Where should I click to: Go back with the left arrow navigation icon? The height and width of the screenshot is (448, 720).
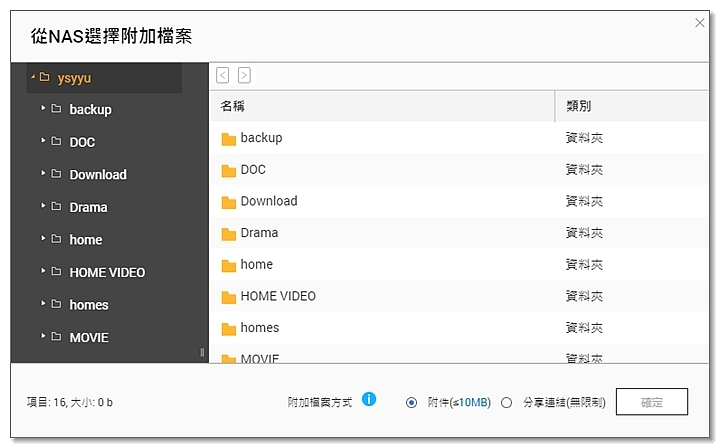click(x=223, y=75)
